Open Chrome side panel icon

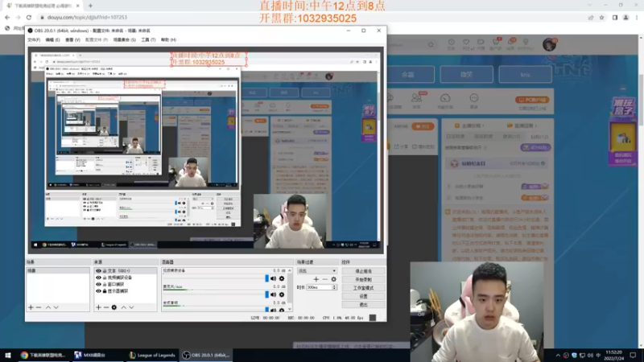(615, 18)
